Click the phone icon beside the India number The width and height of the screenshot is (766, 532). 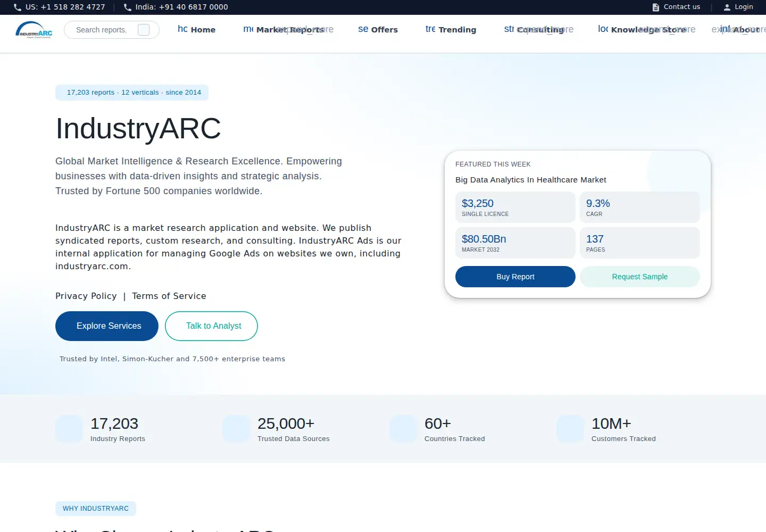tap(128, 7)
